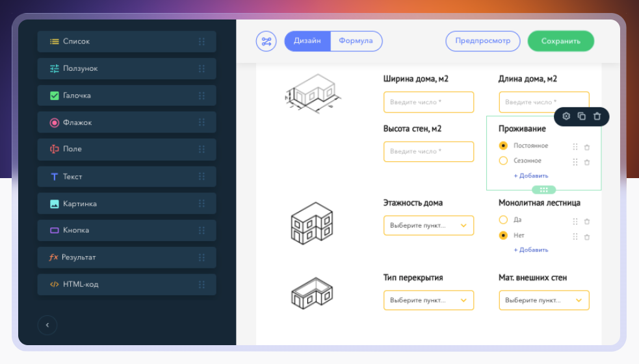
Task: Click drag handle on Ползунок row
Action: (202, 68)
